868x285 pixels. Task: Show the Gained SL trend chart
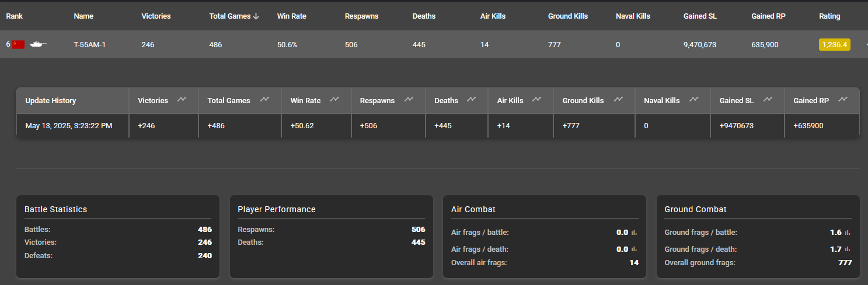[x=768, y=100]
